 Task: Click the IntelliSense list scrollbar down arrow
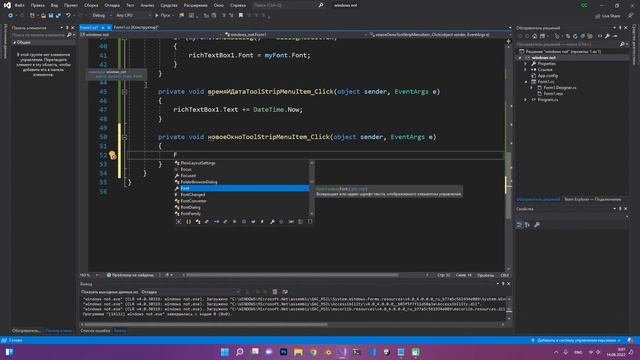pos(312,213)
